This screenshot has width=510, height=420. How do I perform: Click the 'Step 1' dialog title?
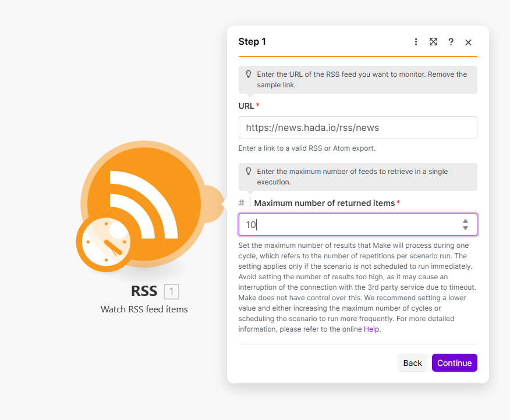point(252,42)
